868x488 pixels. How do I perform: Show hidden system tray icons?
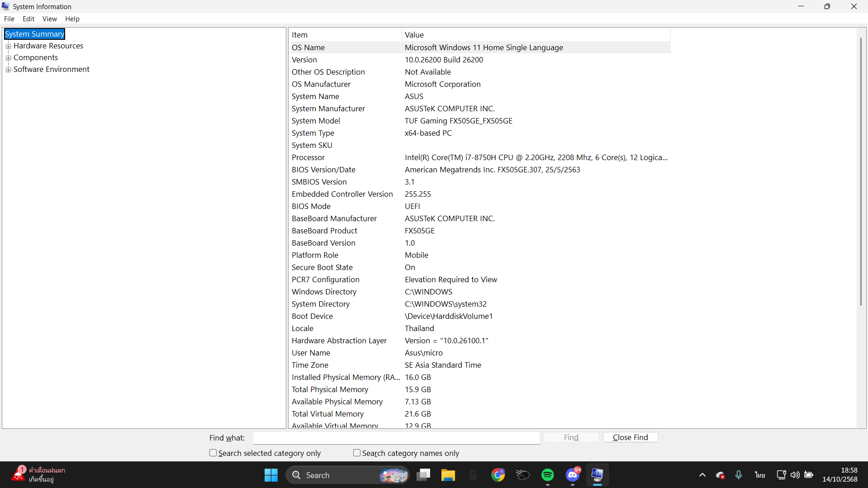click(702, 475)
